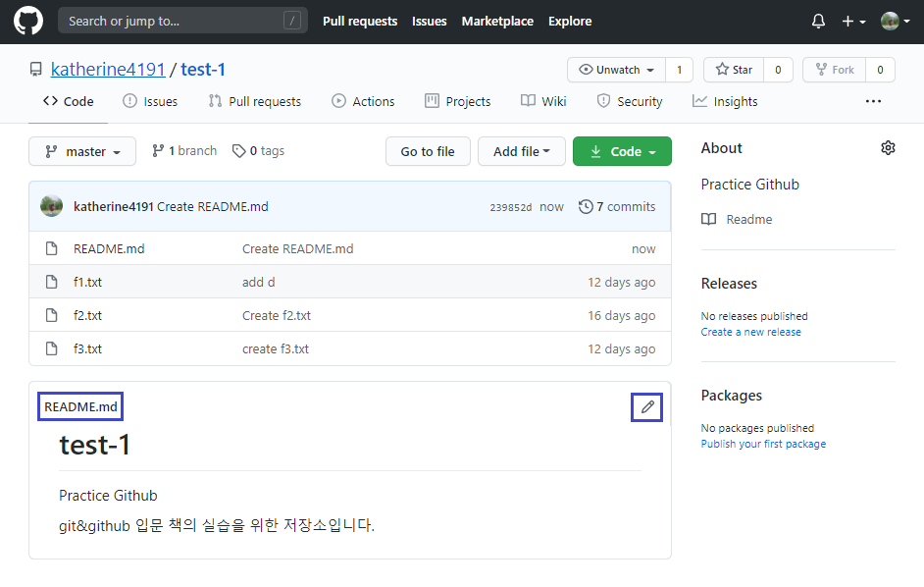
Task: Switch to the repository Issues tab
Action: (150, 101)
